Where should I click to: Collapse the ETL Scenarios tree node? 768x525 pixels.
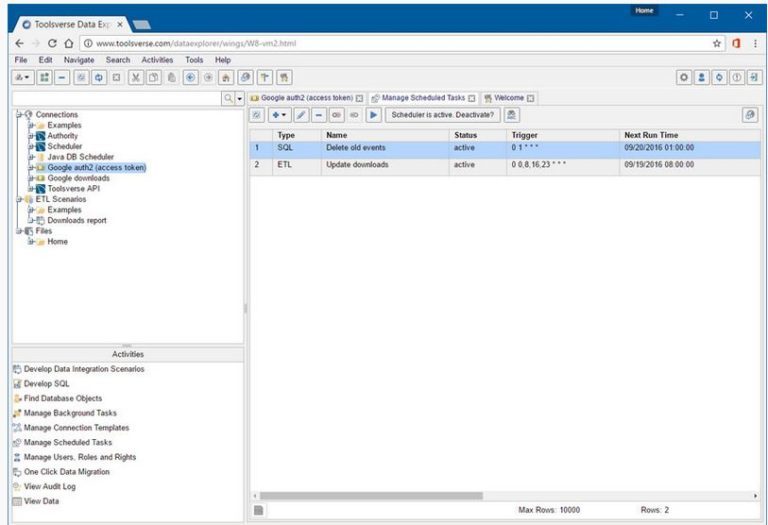(x=19, y=199)
